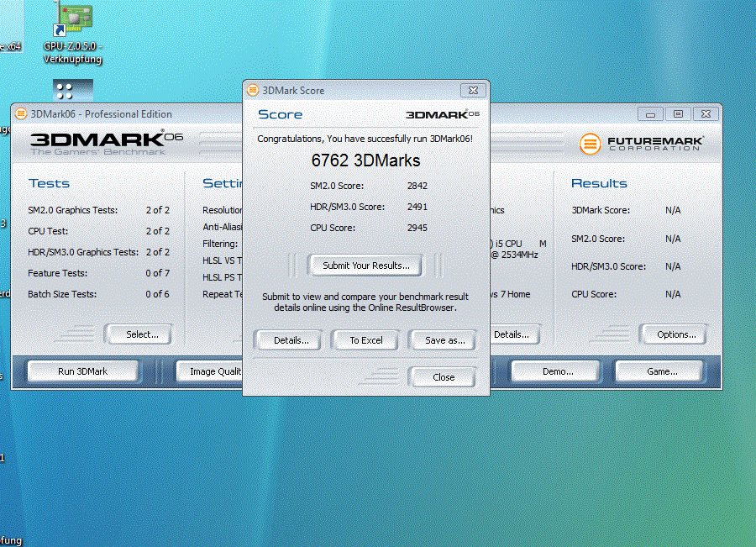The image size is (756, 547).
Task: Click N/A next to HDR/SM3.0 Score in Results
Action: click(673, 266)
